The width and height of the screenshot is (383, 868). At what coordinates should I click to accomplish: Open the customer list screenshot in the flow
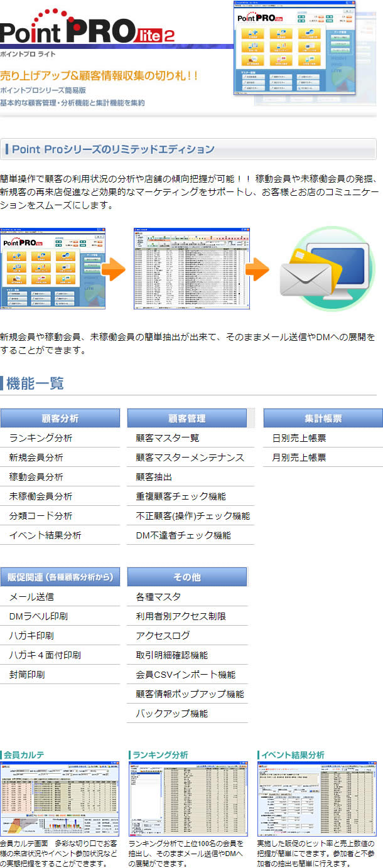(191, 269)
